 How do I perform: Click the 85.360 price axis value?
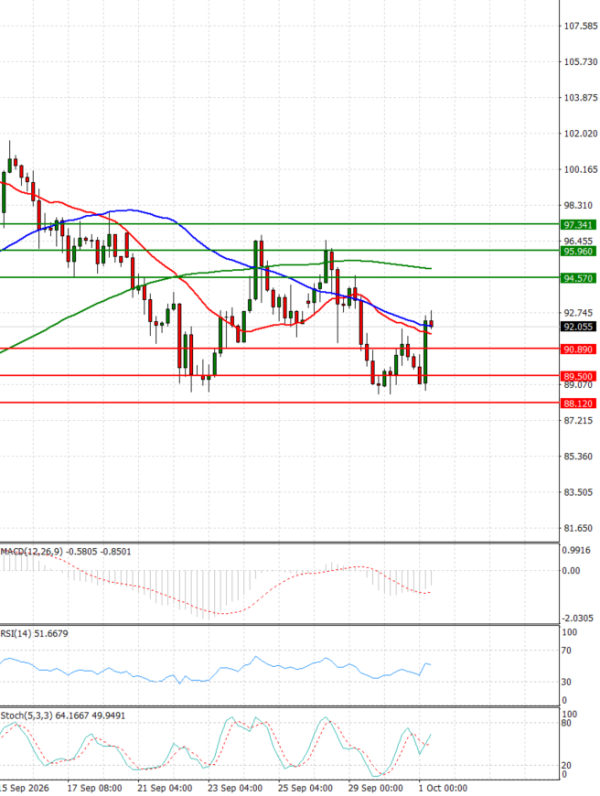tap(578, 456)
